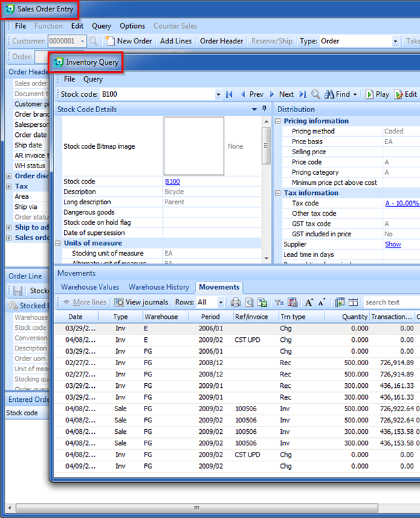Viewport: 420px width, 518px height.
Task: Open the A - 10.00% tax code link
Action: point(402,203)
